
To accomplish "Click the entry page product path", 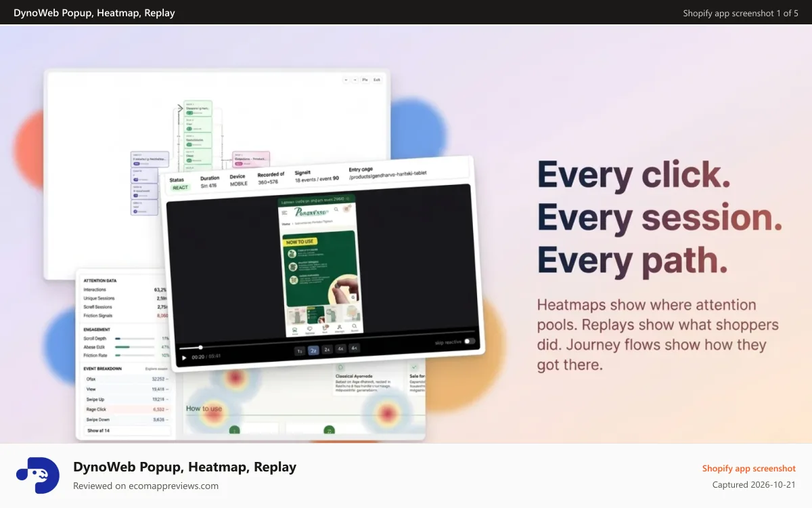I will (388, 176).
